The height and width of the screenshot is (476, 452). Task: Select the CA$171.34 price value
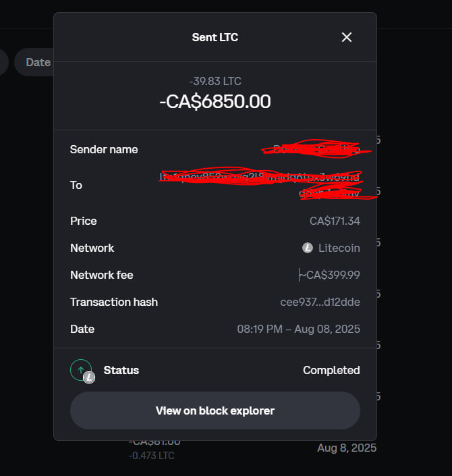coord(335,221)
